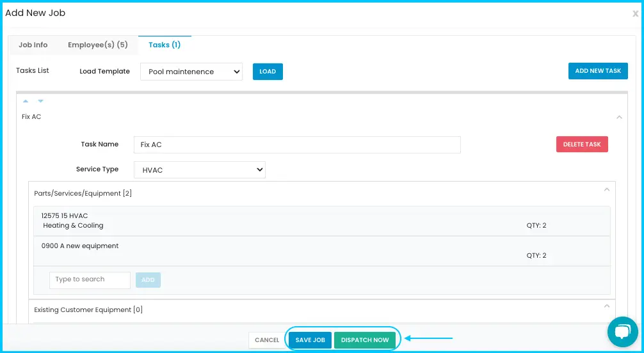644x353 pixels.
Task: Click ADD NEW TASK button
Action: pos(598,71)
